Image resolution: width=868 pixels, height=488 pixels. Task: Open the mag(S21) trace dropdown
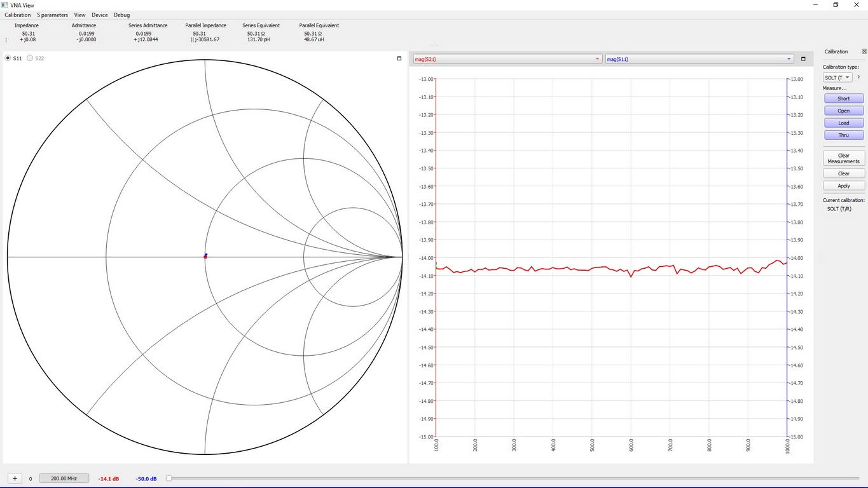507,59
